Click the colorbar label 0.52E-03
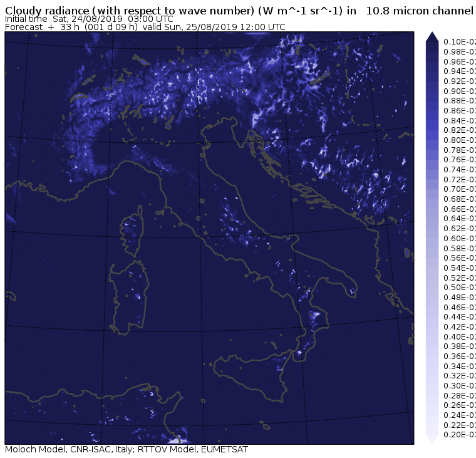Image resolution: width=476 pixels, height=458 pixels. coord(460,278)
